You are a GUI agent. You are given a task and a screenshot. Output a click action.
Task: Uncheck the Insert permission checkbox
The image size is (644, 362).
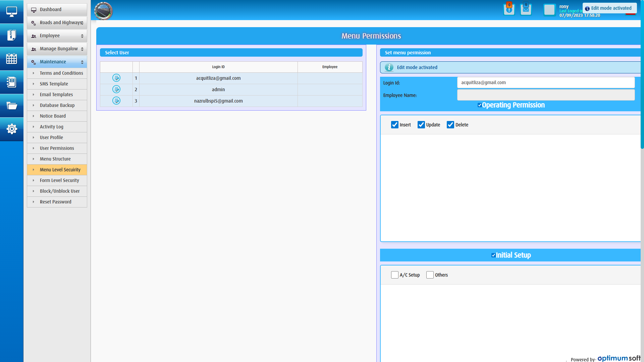[x=395, y=125]
